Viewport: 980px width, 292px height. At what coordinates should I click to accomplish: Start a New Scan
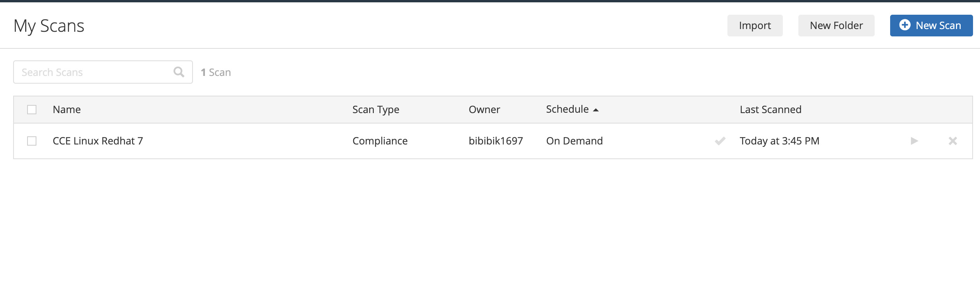pyautogui.click(x=931, y=26)
